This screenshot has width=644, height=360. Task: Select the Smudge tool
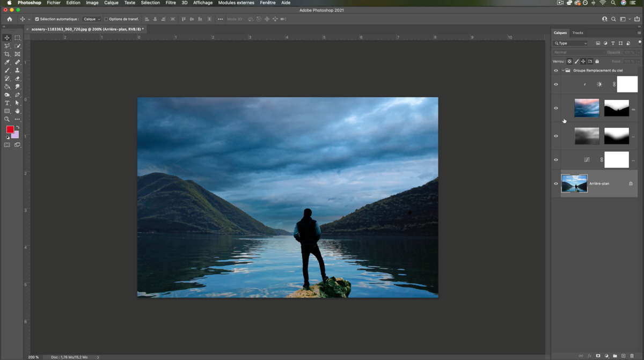pos(17,86)
